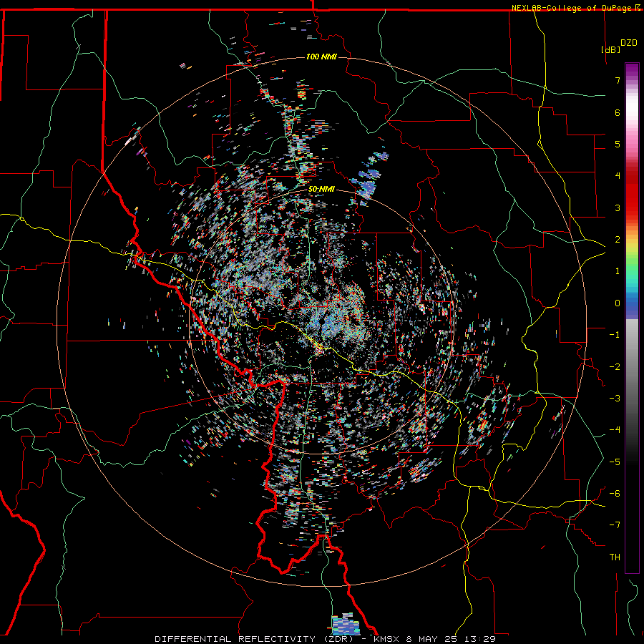Click the ZDR color scale bar
Screen dimensions: 644x644
[632, 318]
